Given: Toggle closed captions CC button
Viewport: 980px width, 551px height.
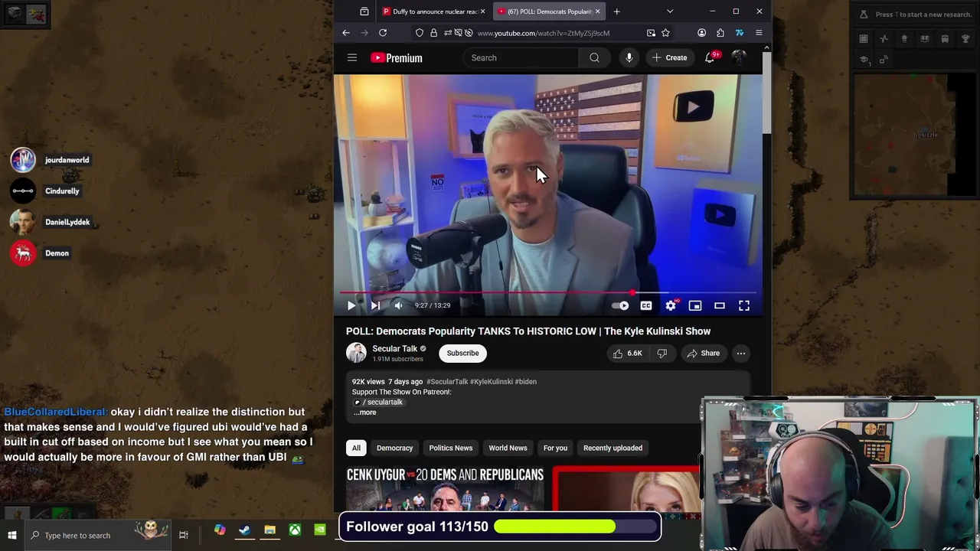Looking at the screenshot, I should (x=646, y=305).
